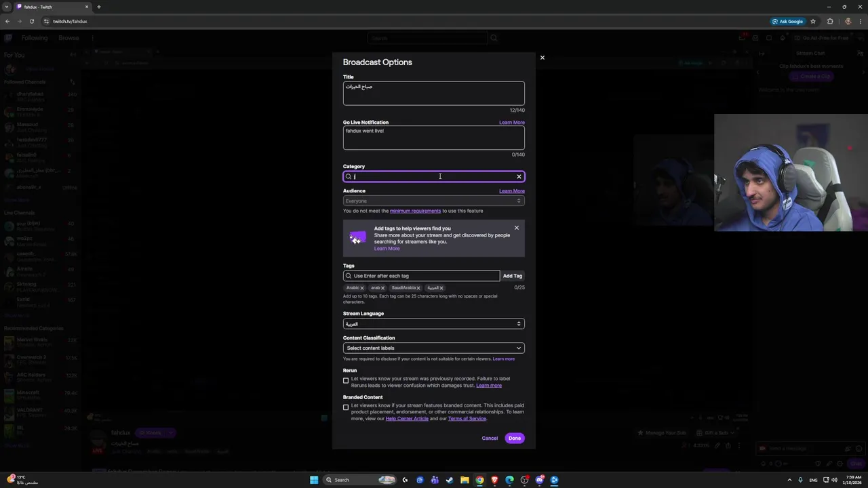Open the 'minimum requirements' link
The height and width of the screenshot is (488, 868).
(415, 211)
